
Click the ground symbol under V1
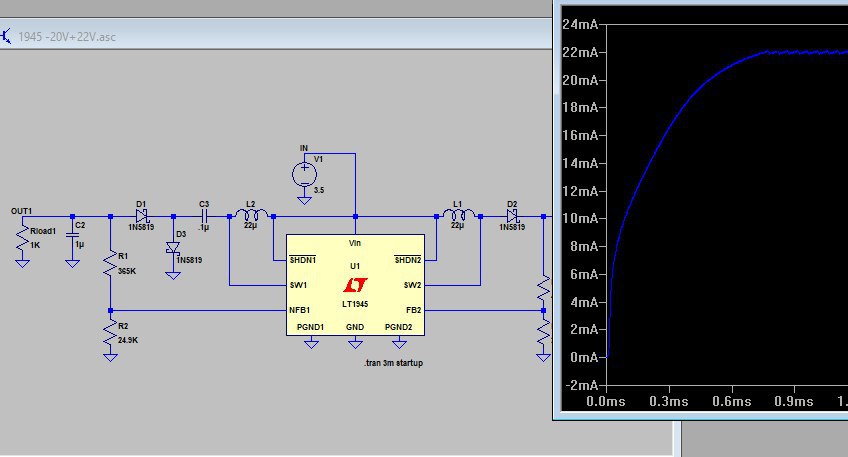tap(304, 200)
